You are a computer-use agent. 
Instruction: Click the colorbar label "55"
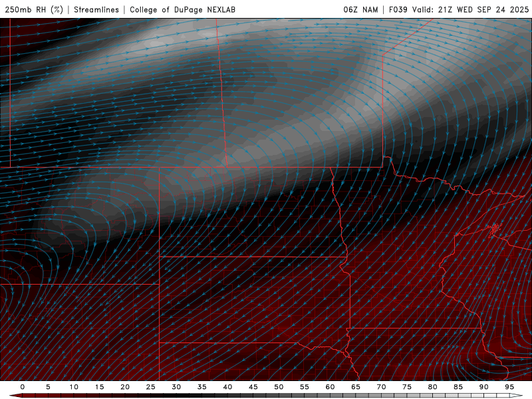(x=305, y=387)
